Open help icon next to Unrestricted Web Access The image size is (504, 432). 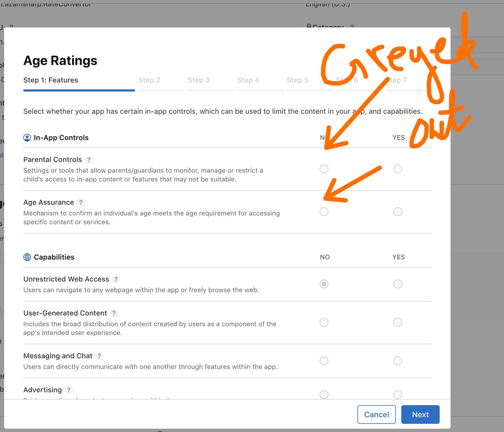116,279
